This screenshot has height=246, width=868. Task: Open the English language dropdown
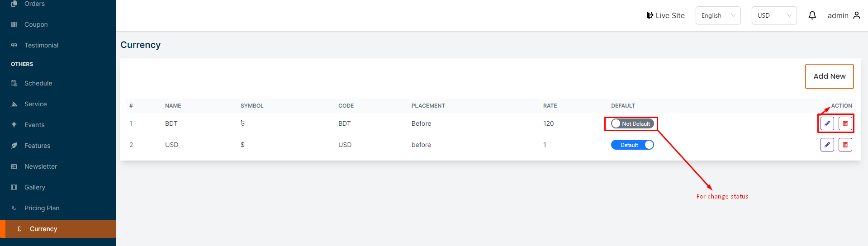(x=718, y=15)
